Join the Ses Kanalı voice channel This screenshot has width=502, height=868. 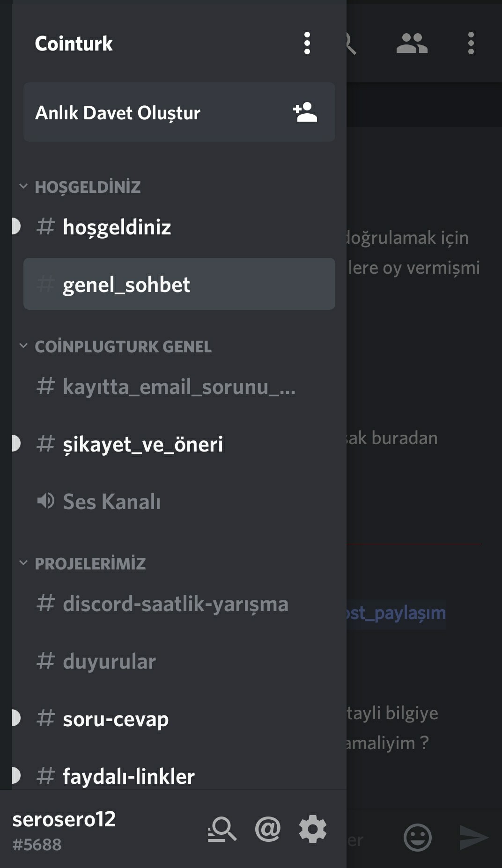coord(111,502)
